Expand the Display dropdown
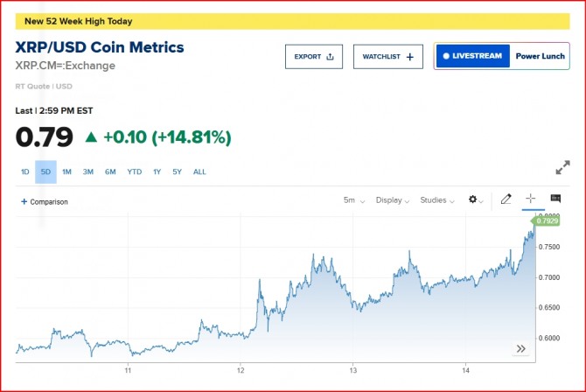The height and width of the screenshot is (392, 586). [x=393, y=200]
